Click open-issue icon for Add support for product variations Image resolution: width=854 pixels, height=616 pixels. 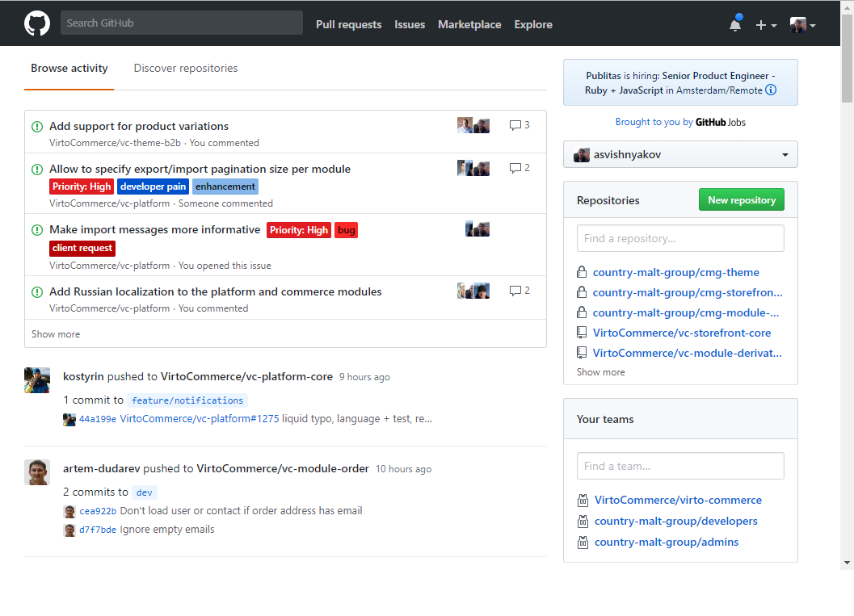point(37,127)
